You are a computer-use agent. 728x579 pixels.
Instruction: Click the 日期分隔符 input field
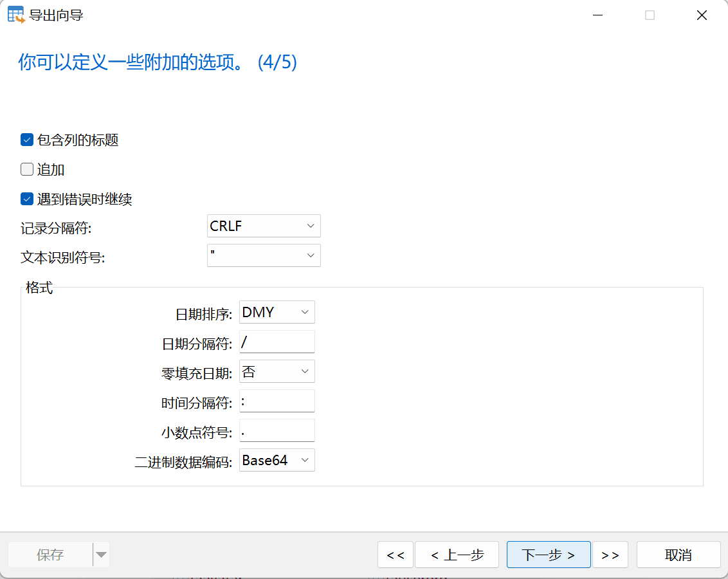coord(277,341)
